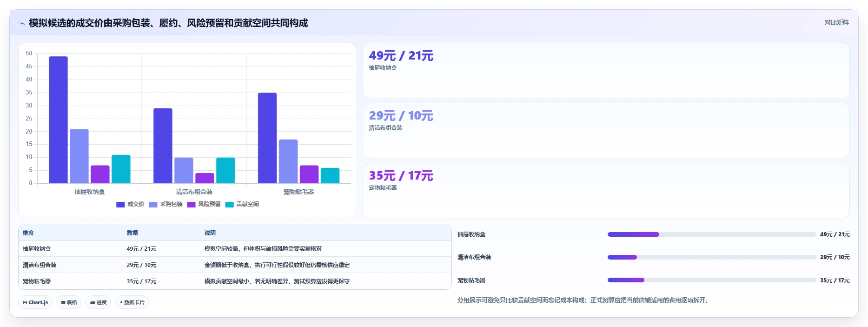Click the 采购包装 bar for 清洁布组合装
Viewport: 868px width, 327px height.
[184, 170]
